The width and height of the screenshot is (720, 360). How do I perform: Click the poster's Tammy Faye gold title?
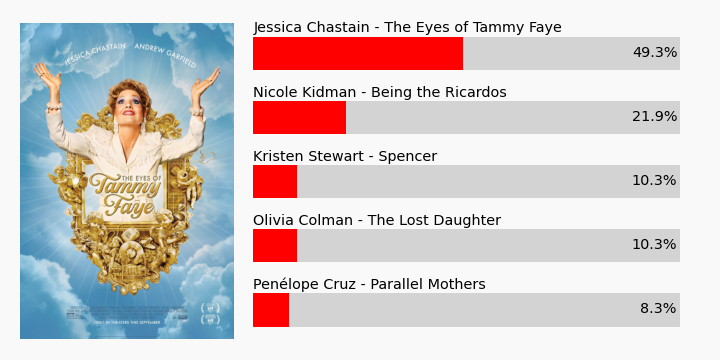[125, 195]
